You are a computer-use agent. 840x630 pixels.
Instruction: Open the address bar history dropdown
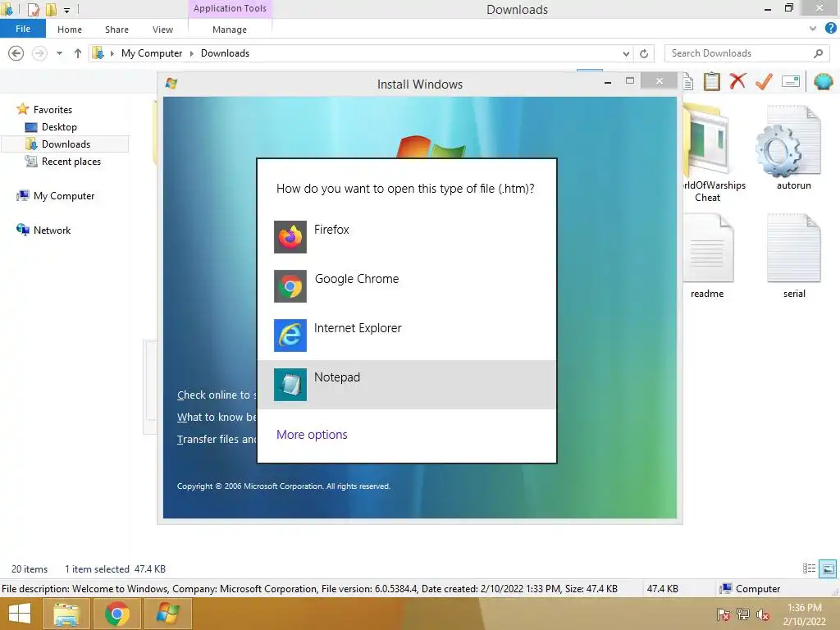626,53
